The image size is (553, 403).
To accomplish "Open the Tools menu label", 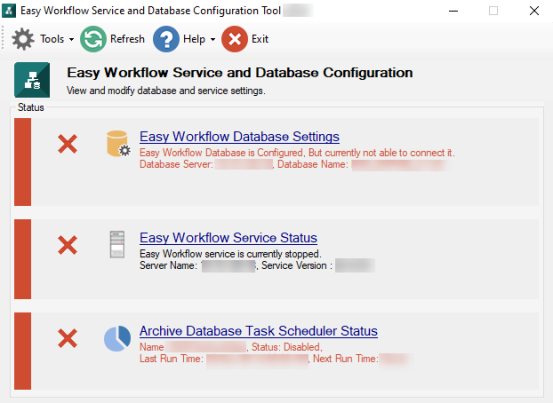I will pyautogui.click(x=52, y=39).
